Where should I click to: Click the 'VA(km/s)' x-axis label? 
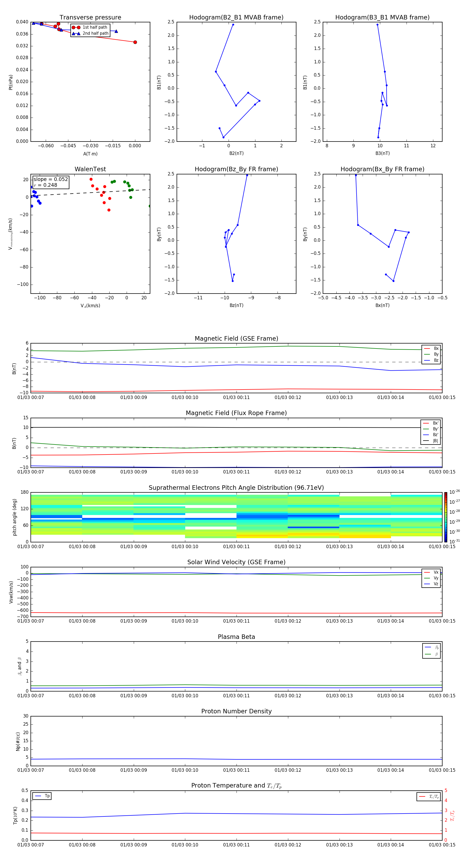pos(90,306)
